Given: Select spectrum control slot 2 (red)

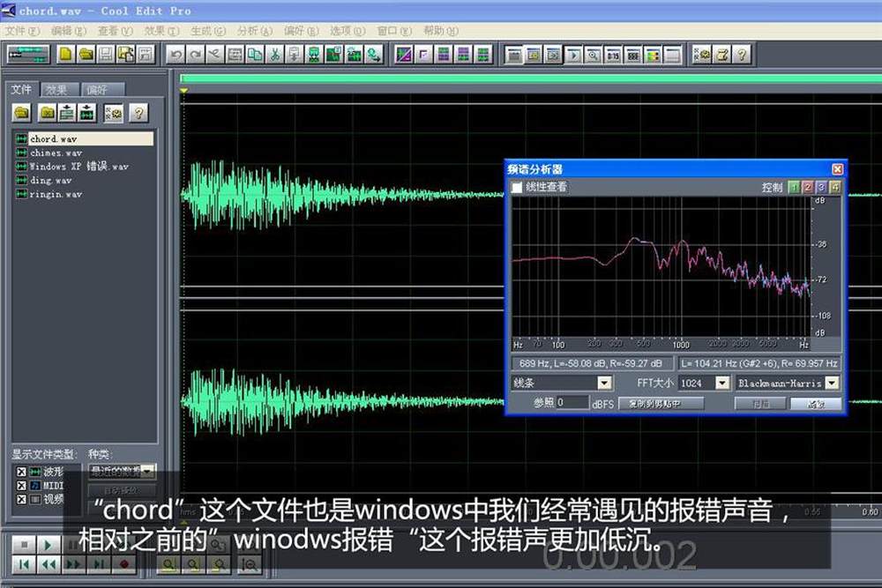Looking at the screenshot, I should point(807,187).
